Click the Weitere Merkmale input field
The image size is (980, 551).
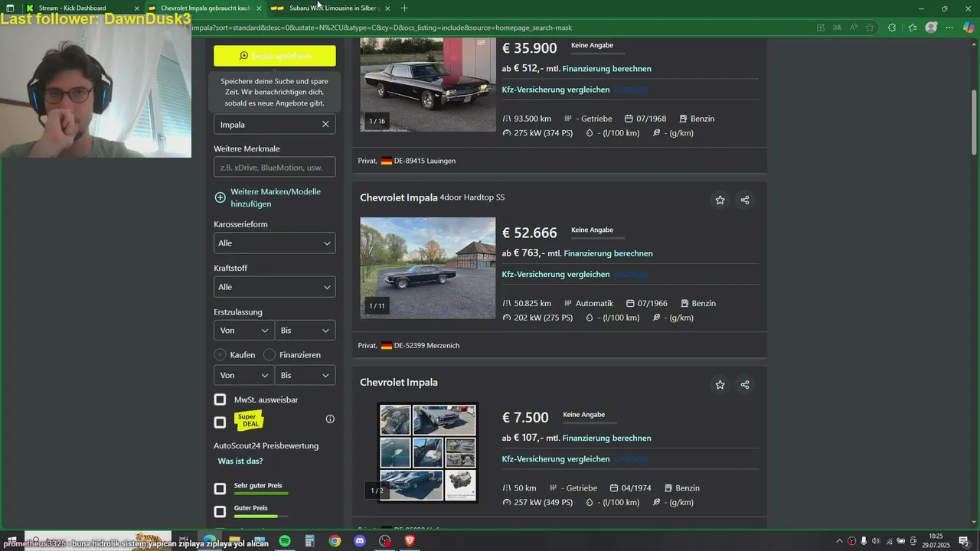[x=275, y=168]
